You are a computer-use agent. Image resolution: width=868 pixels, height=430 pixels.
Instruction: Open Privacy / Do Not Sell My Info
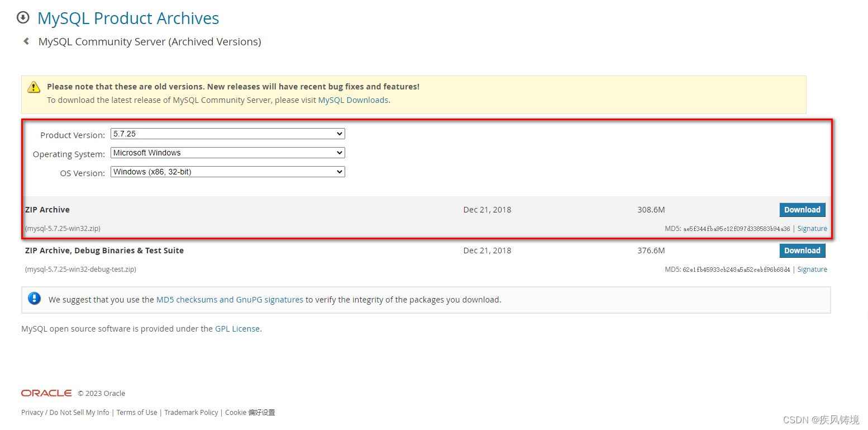65,413
